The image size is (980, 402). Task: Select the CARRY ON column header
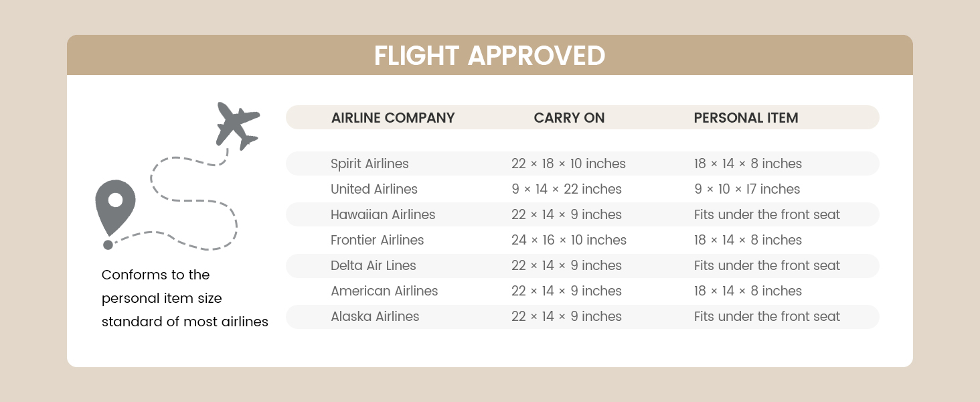point(569,118)
